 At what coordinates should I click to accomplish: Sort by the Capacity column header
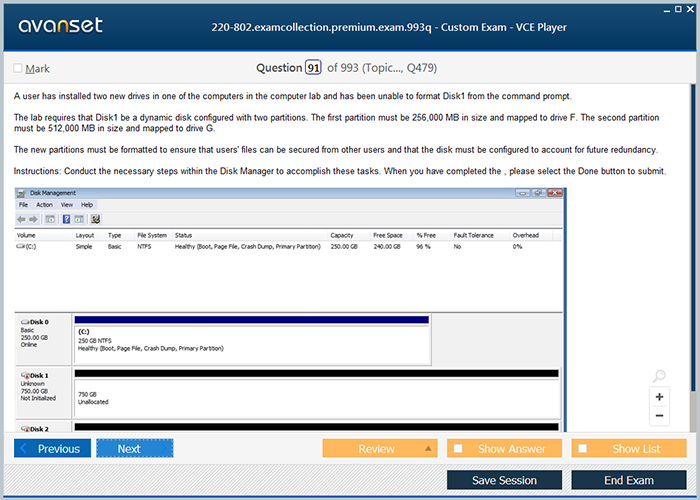point(349,235)
